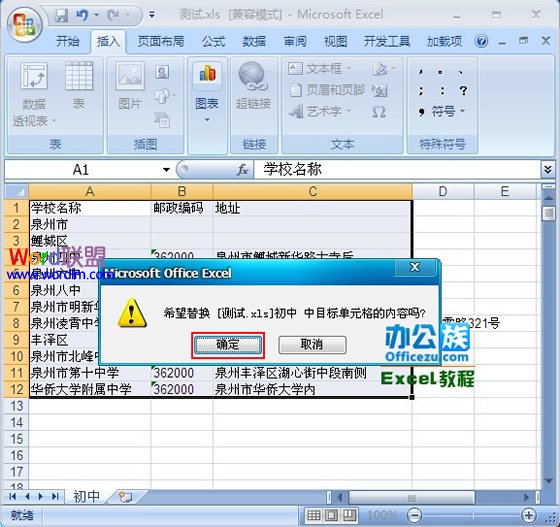560x527 pixels.
Task: Insert clip art
Action: (162, 72)
